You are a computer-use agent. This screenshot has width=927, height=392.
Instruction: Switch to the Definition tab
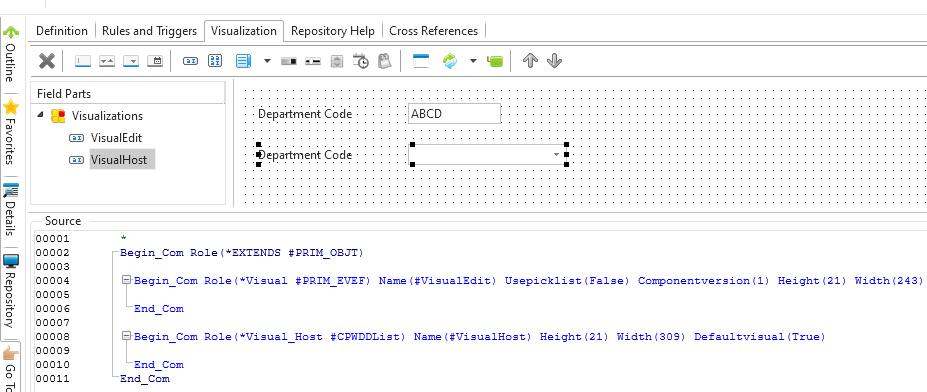coord(62,31)
